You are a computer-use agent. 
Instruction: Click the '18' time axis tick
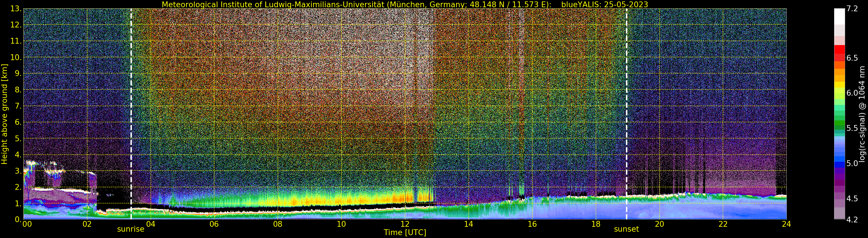596,224
